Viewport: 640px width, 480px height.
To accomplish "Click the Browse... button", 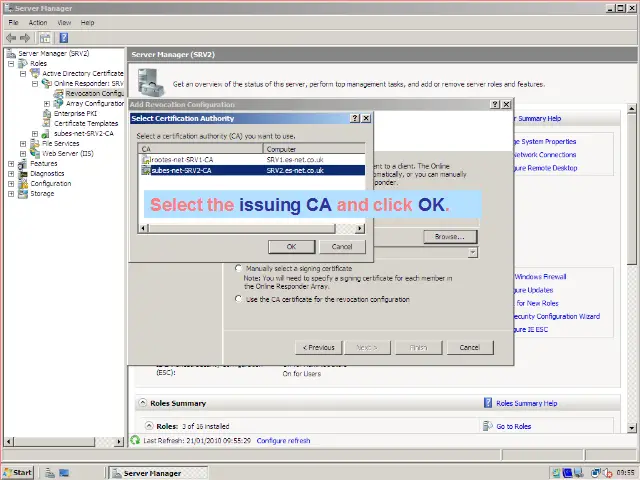I will point(450,236).
